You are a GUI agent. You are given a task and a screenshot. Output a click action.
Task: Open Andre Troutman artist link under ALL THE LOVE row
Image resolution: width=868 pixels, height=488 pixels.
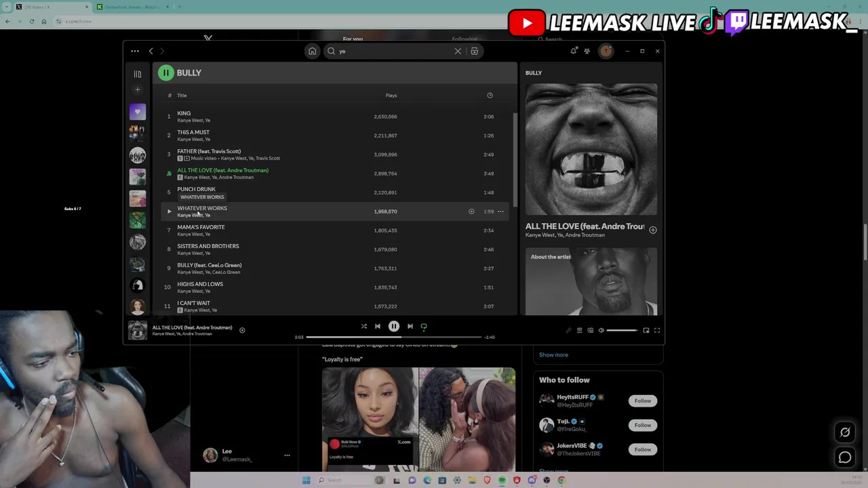[237, 178]
